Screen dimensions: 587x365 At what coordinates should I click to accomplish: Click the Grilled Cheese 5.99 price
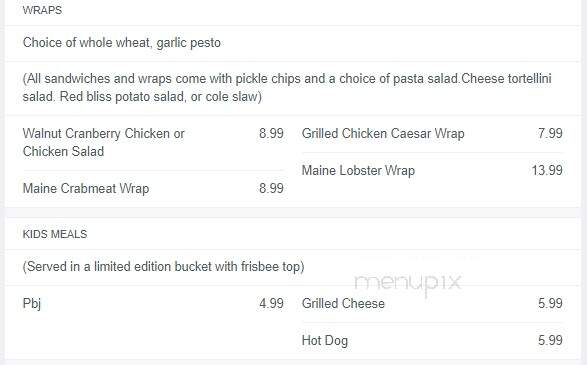(550, 303)
